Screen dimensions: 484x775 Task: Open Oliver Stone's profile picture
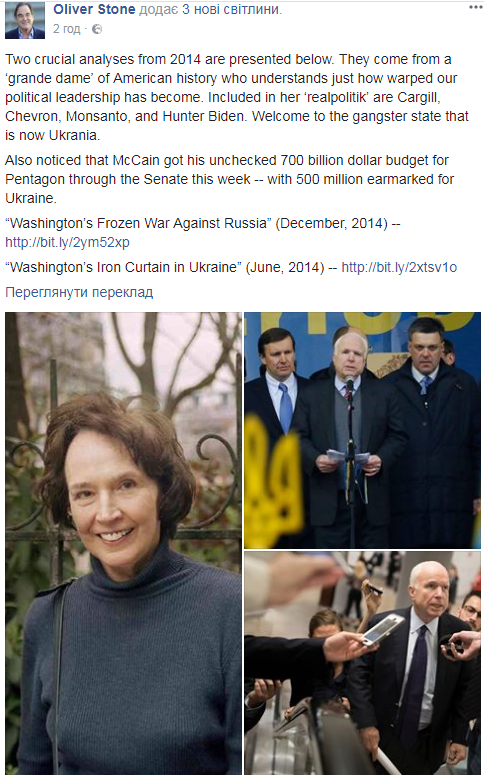(x=25, y=19)
